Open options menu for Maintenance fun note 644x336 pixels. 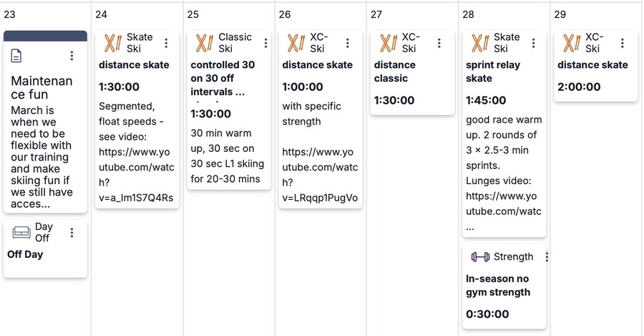coord(72,56)
